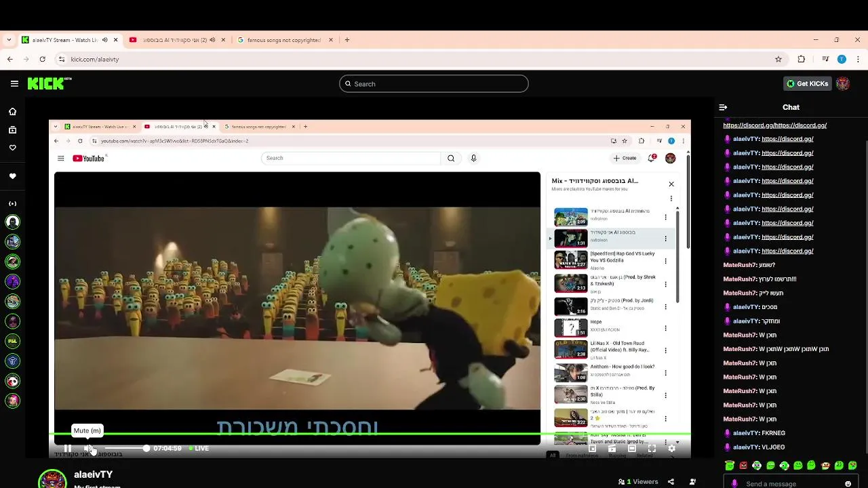Open alaeivTY channel name below the video
Screen dimensions: 868x488
click(94, 474)
